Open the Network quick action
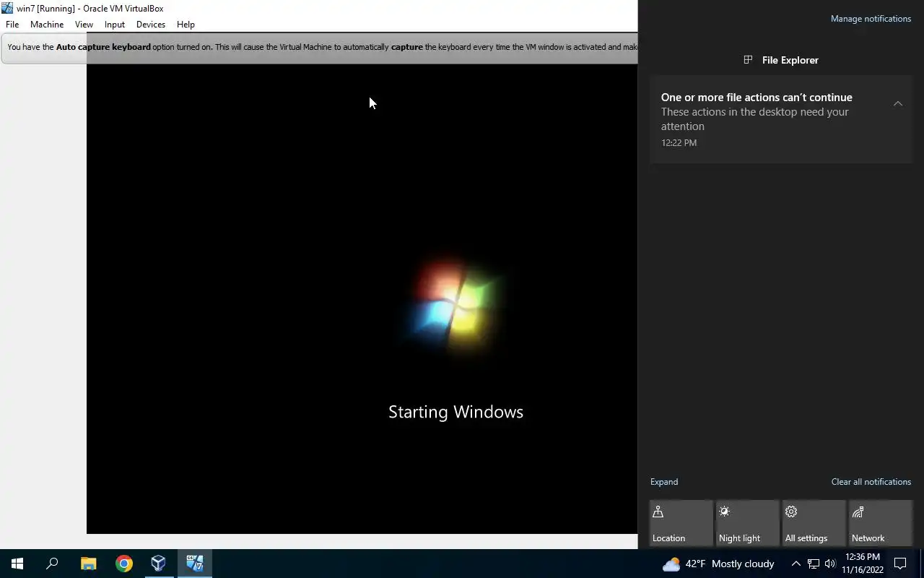The width and height of the screenshot is (924, 578). 881,523
